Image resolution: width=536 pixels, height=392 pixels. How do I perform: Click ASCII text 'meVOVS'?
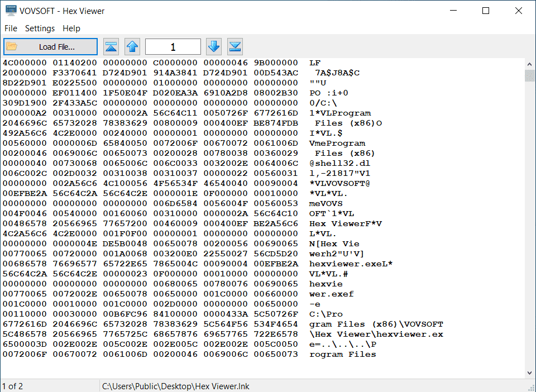326,203
